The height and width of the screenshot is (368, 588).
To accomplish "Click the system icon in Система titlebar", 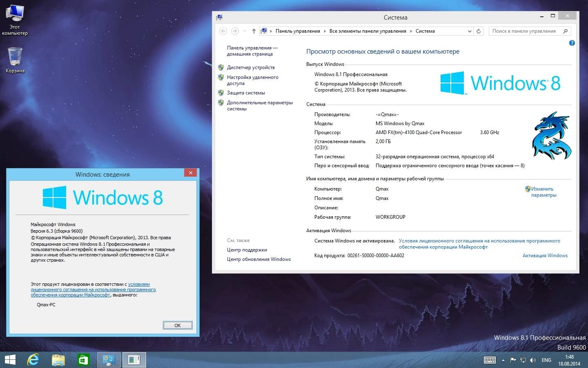I will pyautogui.click(x=219, y=17).
